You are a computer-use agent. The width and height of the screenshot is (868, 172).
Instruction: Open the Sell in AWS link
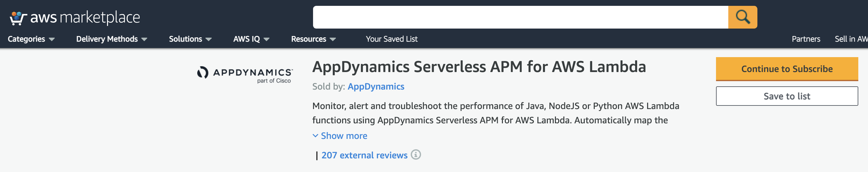pos(851,39)
